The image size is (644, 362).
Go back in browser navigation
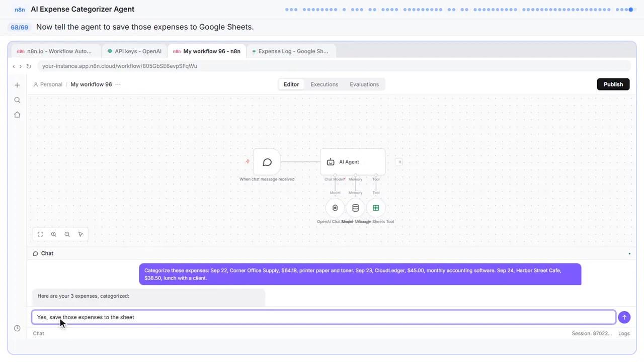click(14, 66)
